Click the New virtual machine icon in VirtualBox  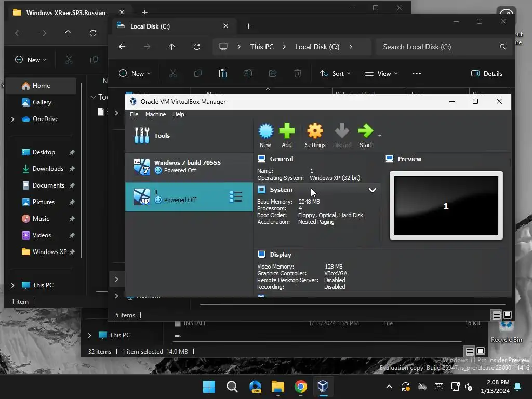(x=265, y=136)
